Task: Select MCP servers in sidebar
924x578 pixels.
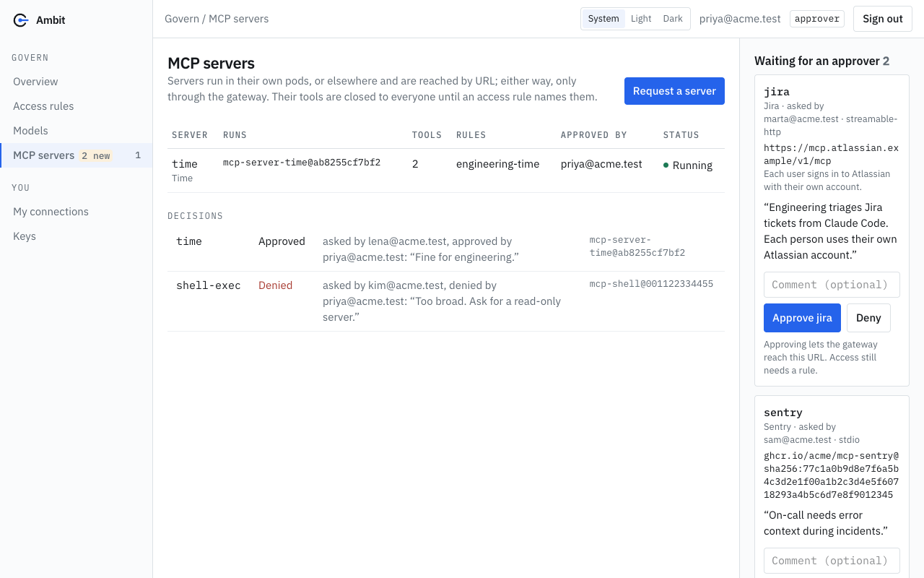Action: click(77, 155)
